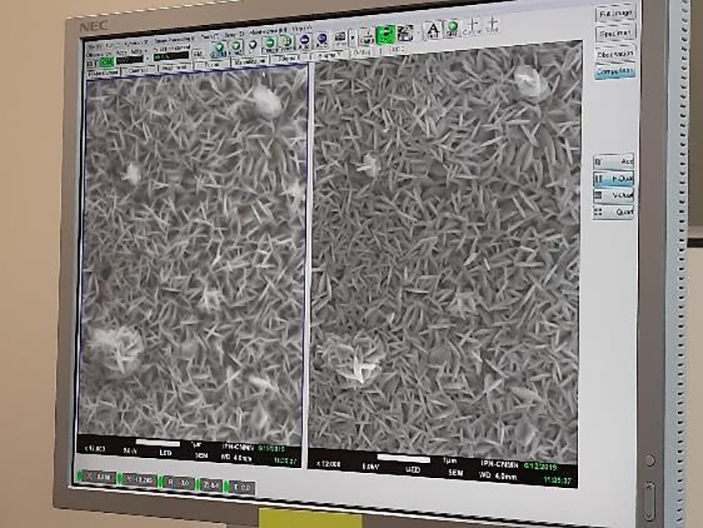This screenshot has width=703, height=528.
Task: Switch to Observation mode
Action: (615, 53)
